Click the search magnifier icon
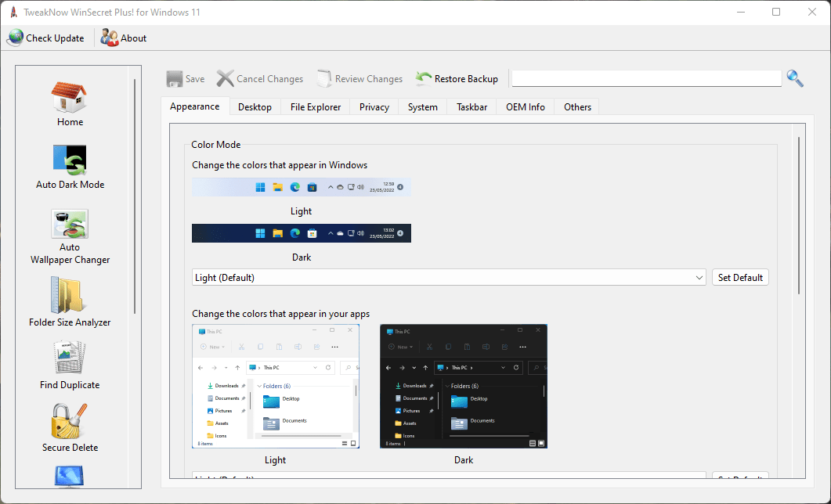The width and height of the screenshot is (831, 504). click(x=795, y=78)
